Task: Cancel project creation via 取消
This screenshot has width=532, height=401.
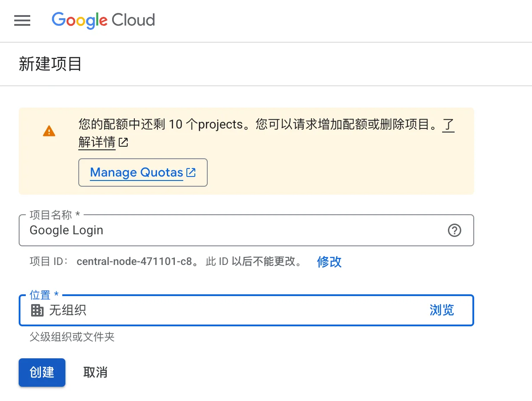Action: (x=95, y=373)
